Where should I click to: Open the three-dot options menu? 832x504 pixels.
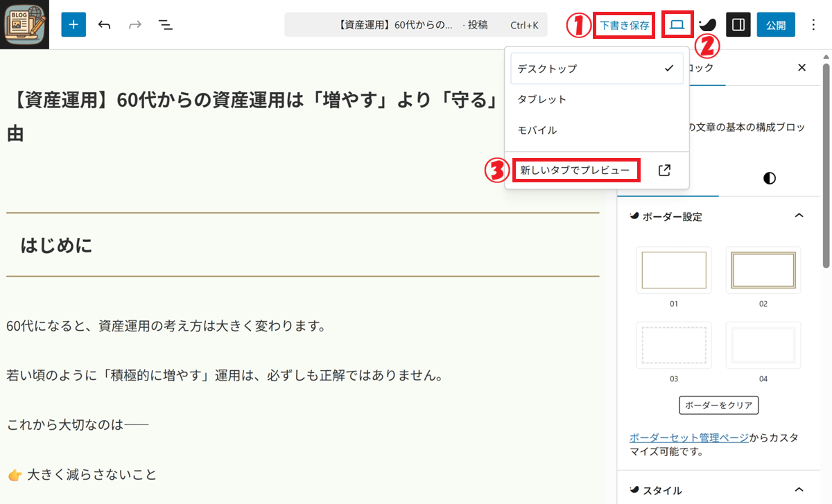813,25
